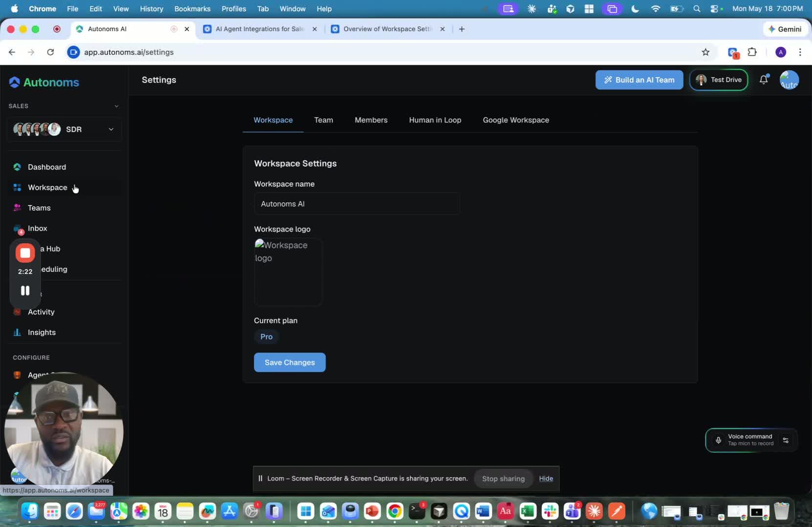This screenshot has height=527, width=812.
Task: Open Microsoft Excel from the Dock
Action: [528, 511]
